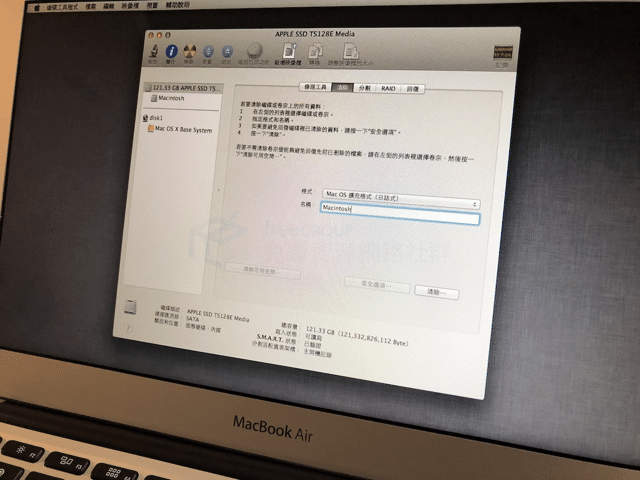Open the Format (格式) dropdown menu

(400, 199)
